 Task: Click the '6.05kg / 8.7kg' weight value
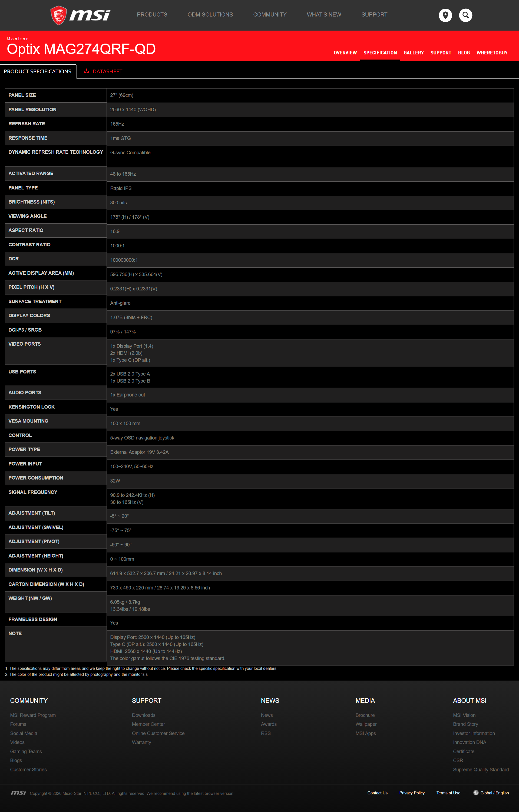tap(125, 602)
